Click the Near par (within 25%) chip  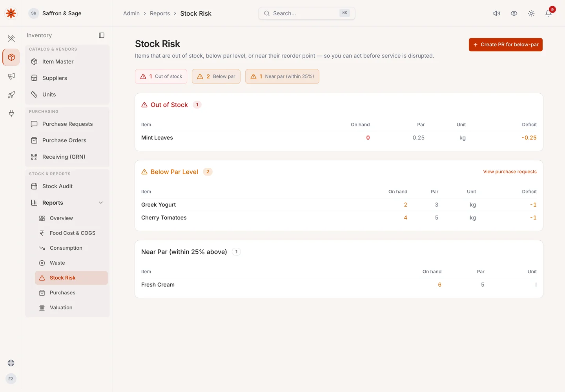coord(282,76)
